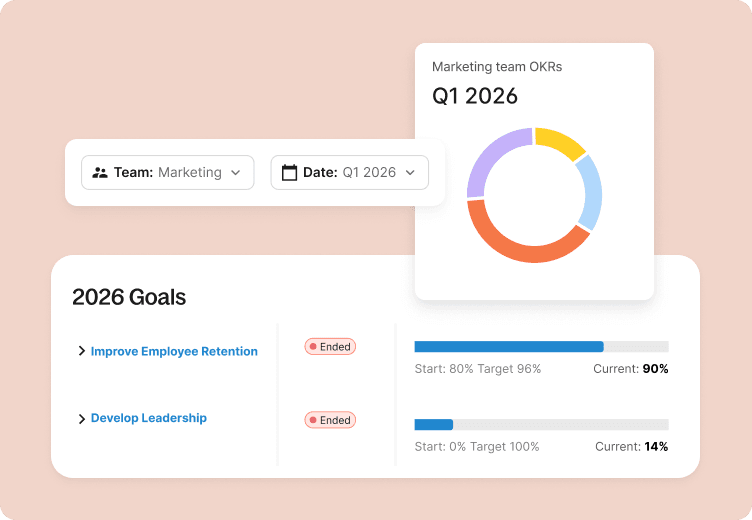Click the Ended badge for Develop Leadership
The height and width of the screenshot is (520, 752).
click(330, 420)
